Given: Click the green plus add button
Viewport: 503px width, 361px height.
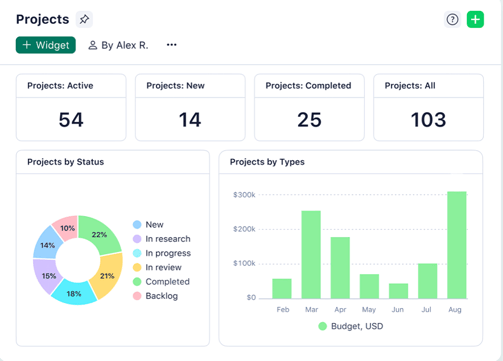Looking at the screenshot, I should pos(475,19).
